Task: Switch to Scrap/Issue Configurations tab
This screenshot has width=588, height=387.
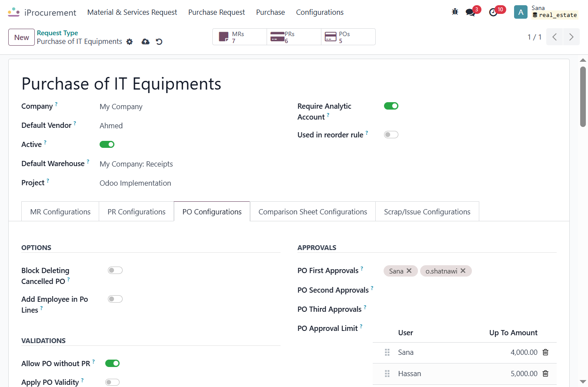Action: pos(427,212)
